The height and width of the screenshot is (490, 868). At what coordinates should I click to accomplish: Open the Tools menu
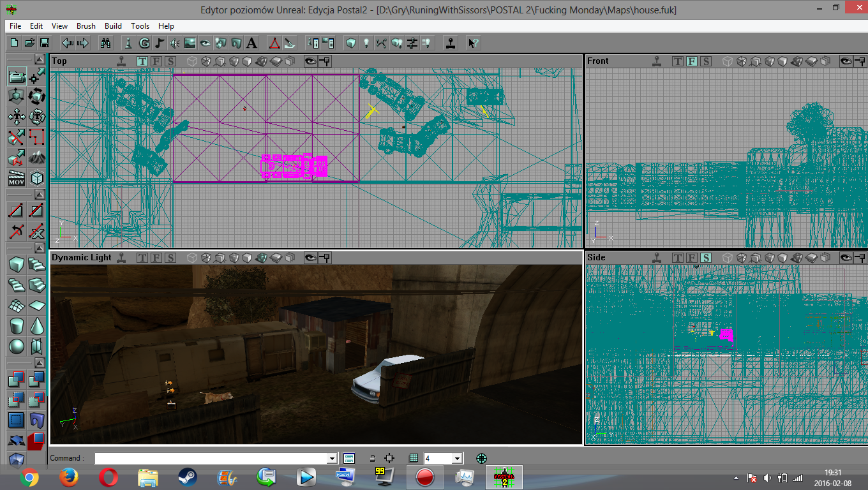pos(140,26)
